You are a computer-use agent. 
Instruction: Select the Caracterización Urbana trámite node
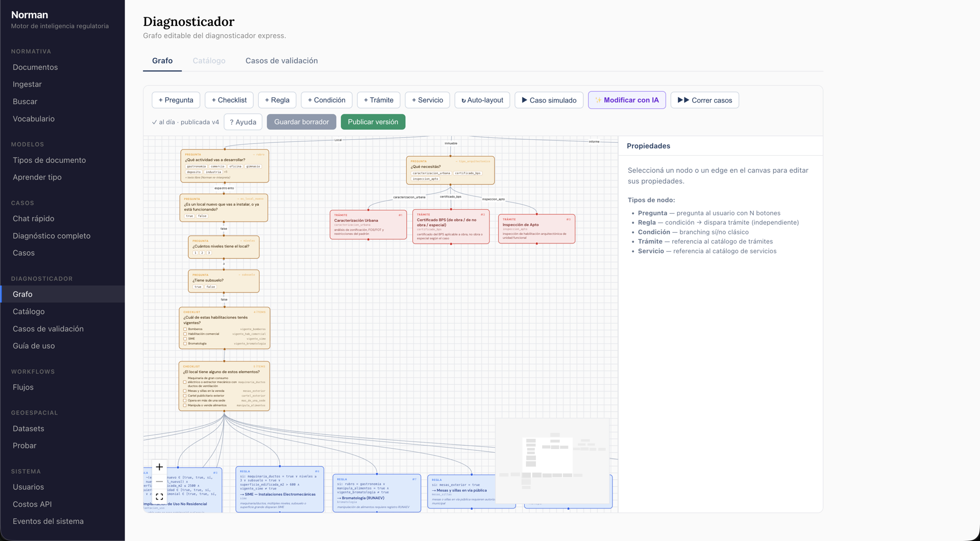pyautogui.click(x=369, y=225)
